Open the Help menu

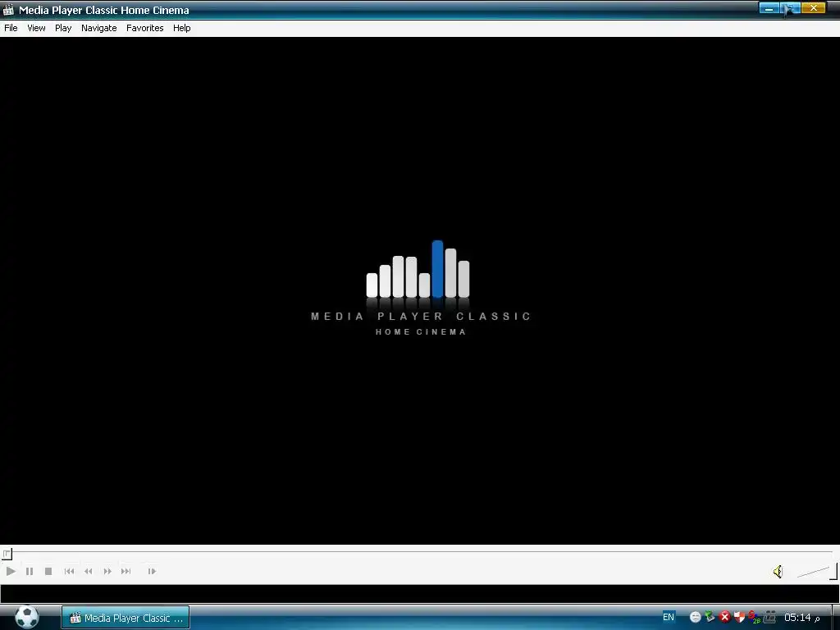tap(181, 28)
